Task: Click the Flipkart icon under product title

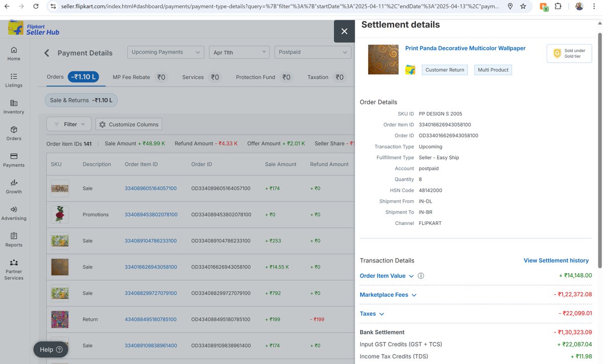Action: (x=411, y=70)
